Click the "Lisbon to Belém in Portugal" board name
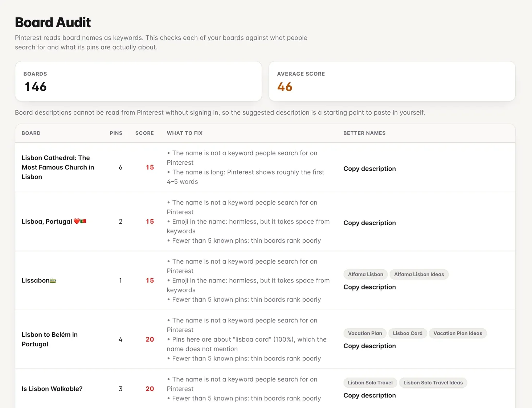 point(50,339)
